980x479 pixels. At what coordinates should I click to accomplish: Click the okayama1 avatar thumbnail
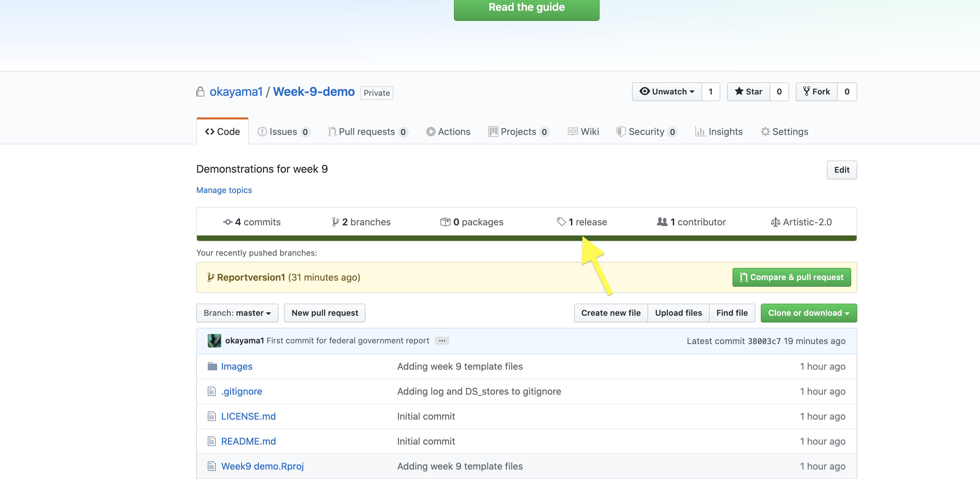point(214,340)
